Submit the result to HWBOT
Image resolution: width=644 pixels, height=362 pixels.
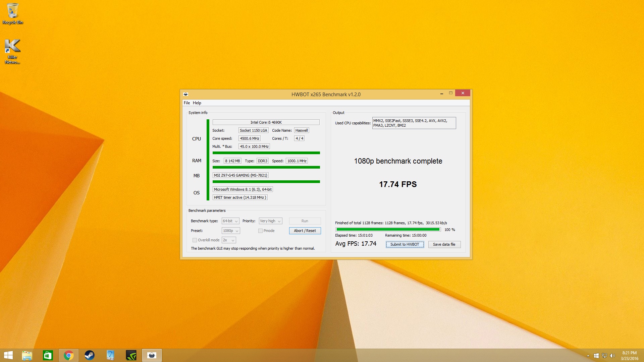point(405,244)
